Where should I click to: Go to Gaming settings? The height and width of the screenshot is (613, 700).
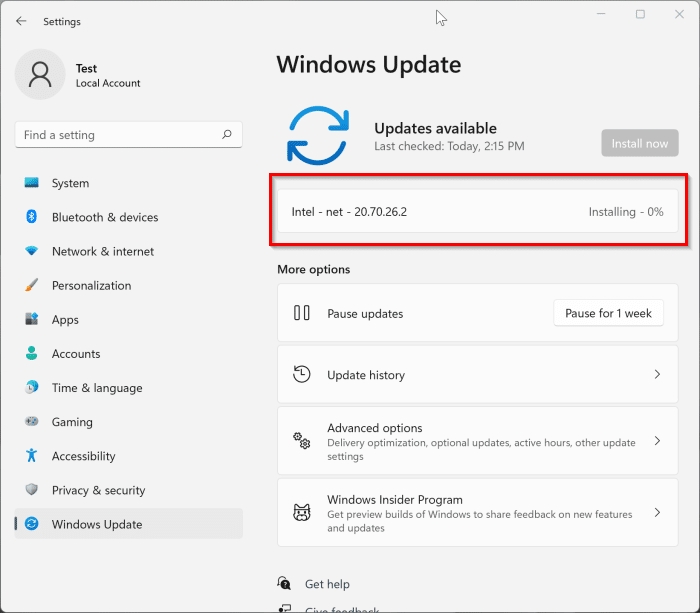coord(129,421)
